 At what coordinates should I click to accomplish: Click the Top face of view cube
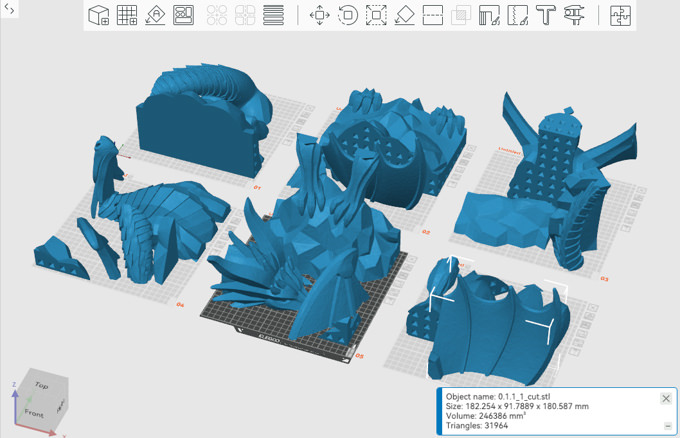pyautogui.click(x=41, y=385)
